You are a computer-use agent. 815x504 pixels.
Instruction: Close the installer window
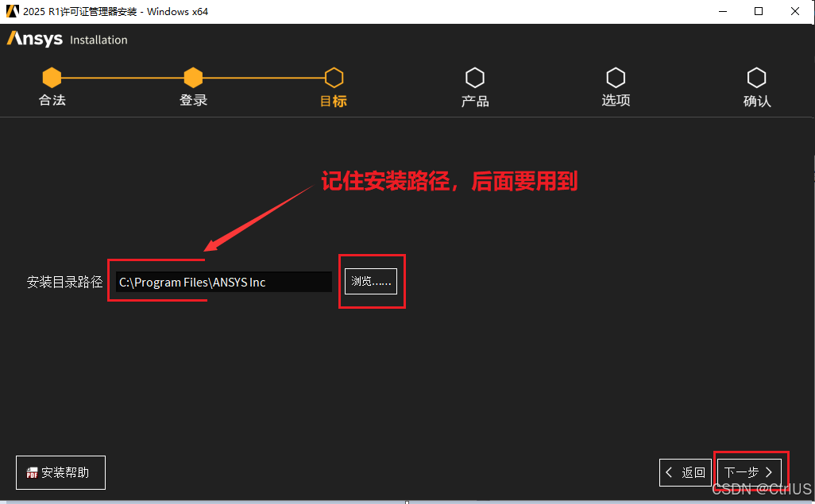[x=794, y=11]
